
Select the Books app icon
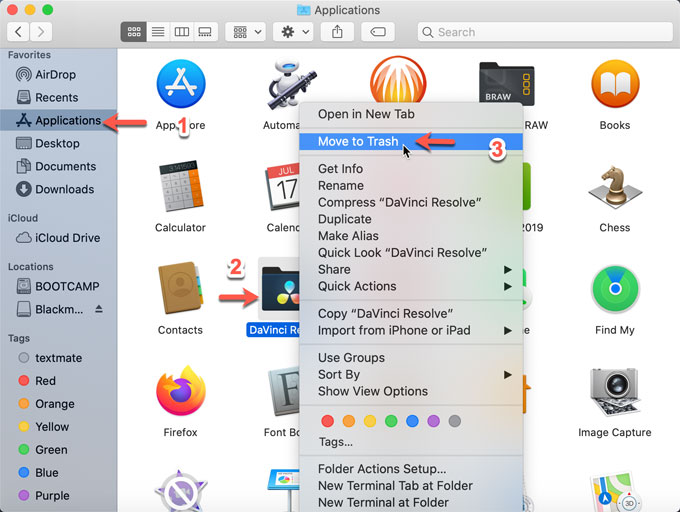(x=615, y=84)
